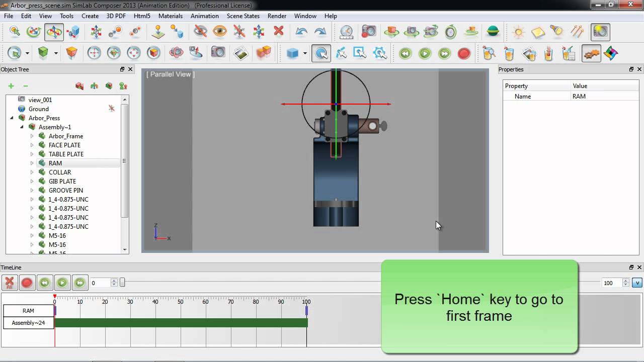This screenshot has height=362, width=644.
Task: Click the red X delete icon
Action: 278,32
